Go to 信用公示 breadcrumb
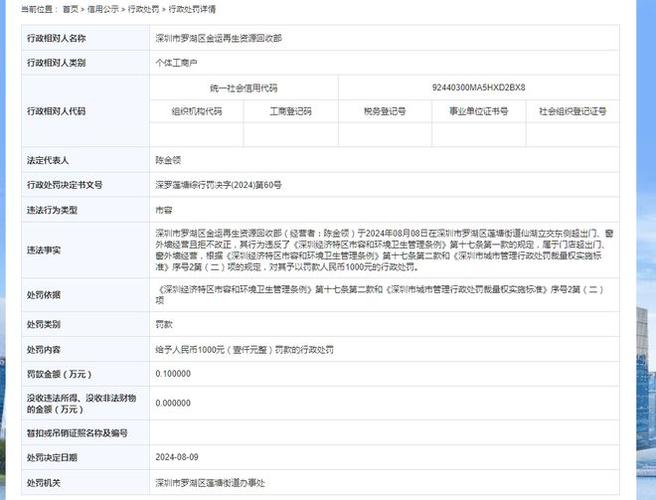This screenshot has height=500, width=656. (x=103, y=9)
